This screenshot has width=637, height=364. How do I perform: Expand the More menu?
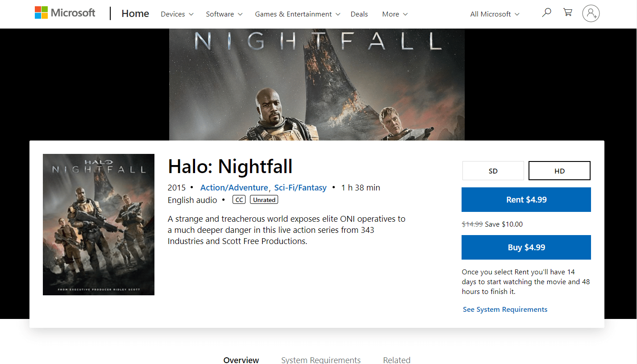tap(394, 14)
